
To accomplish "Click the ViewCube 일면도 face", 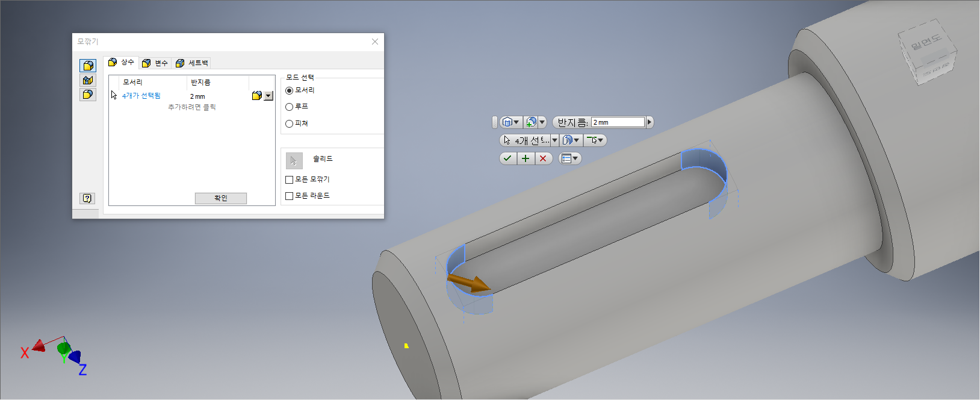I will tap(926, 42).
